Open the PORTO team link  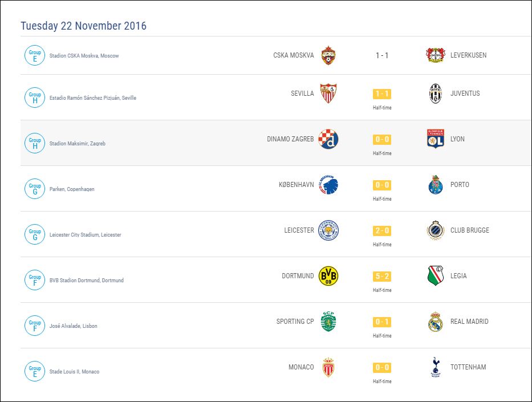pyautogui.click(x=460, y=185)
